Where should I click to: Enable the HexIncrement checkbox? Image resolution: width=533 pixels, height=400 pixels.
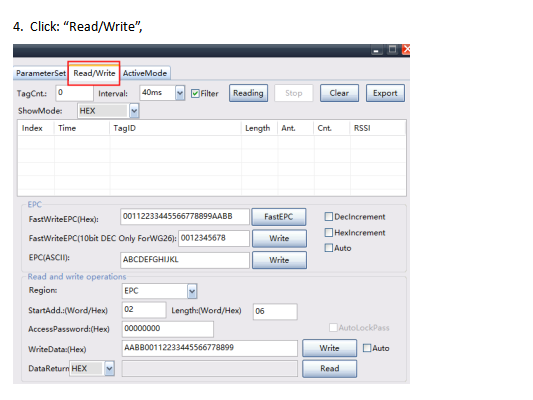pyautogui.click(x=329, y=233)
